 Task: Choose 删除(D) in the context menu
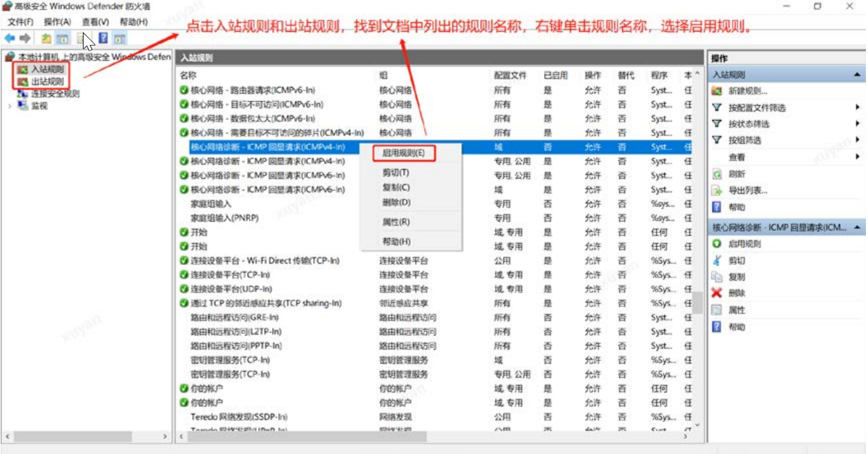396,203
